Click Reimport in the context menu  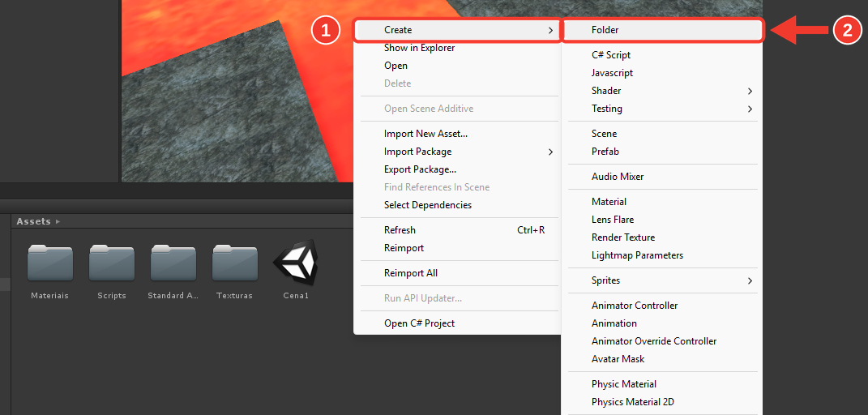point(457,247)
